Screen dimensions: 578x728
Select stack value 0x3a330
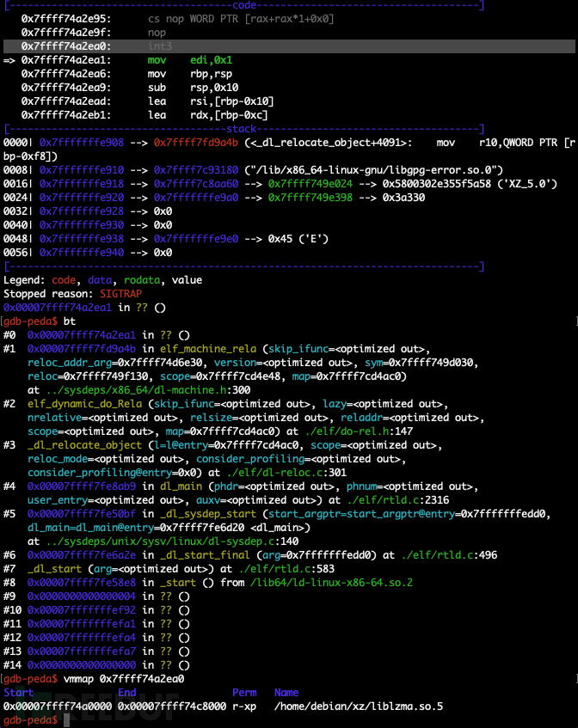click(403, 198)
